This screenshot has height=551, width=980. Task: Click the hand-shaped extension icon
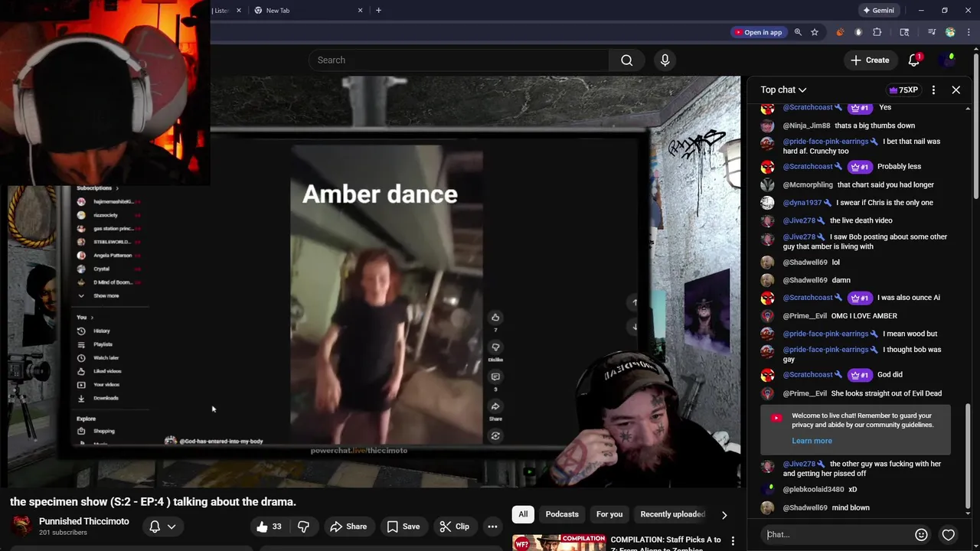pyautogui.click(x=858, y=32)
